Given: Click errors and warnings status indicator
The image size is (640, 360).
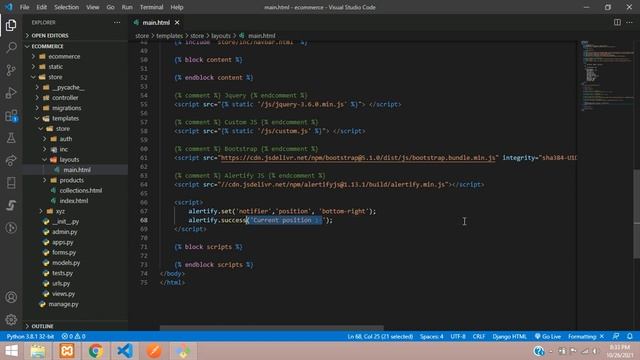Looking at the screenshot, I should [73, 336].
